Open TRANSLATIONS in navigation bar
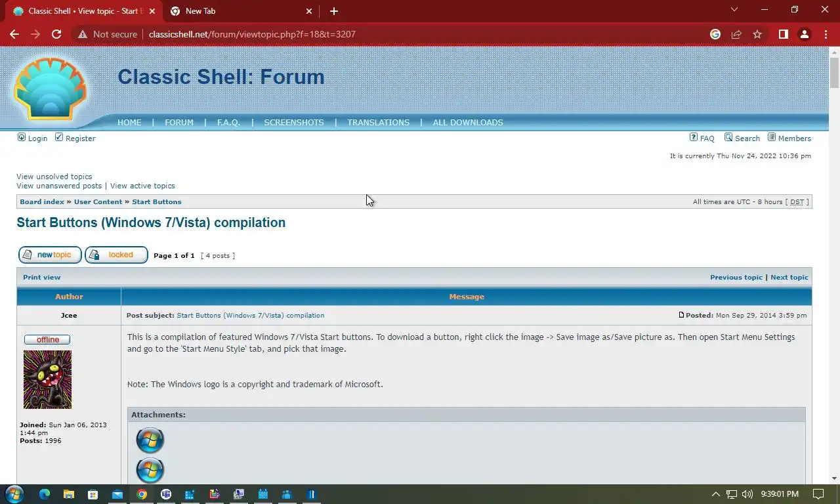This screenshot has width=840, height=504. tap(378, 123)
